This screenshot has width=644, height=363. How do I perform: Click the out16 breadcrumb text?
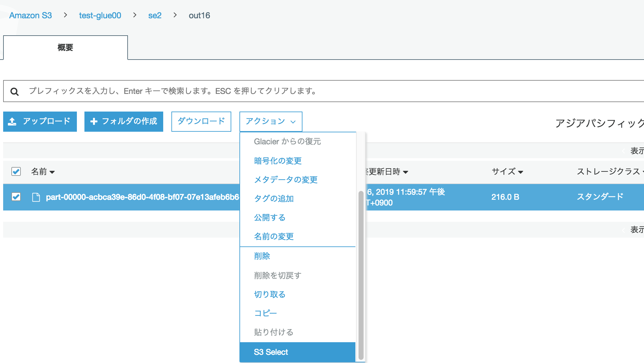tap(199, 15)
